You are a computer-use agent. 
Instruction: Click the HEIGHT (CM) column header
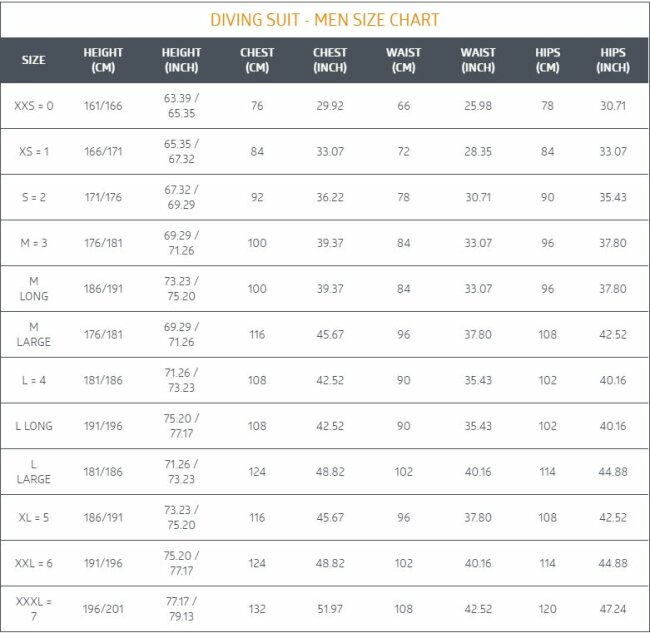pos(103,60)
